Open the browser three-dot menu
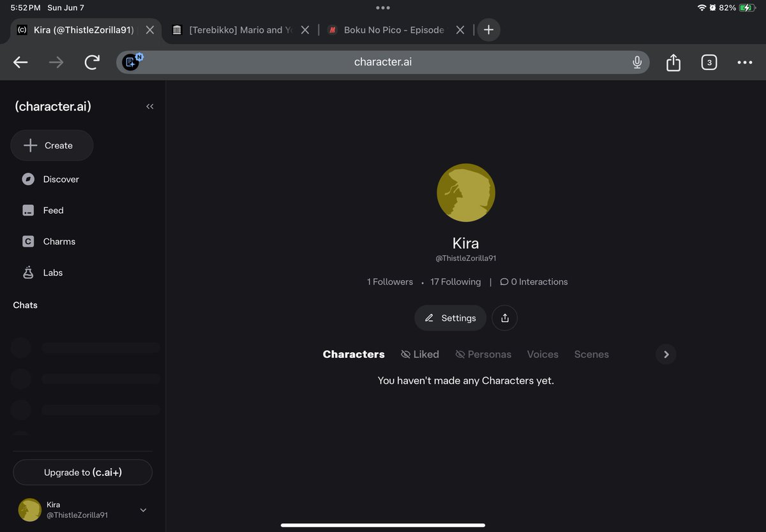The image size is (766, 532). coord(745,62)
